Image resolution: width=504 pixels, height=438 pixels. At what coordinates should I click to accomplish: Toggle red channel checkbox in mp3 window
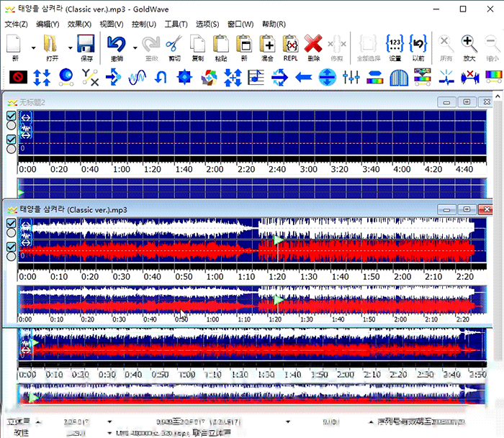tap(12, 247)
